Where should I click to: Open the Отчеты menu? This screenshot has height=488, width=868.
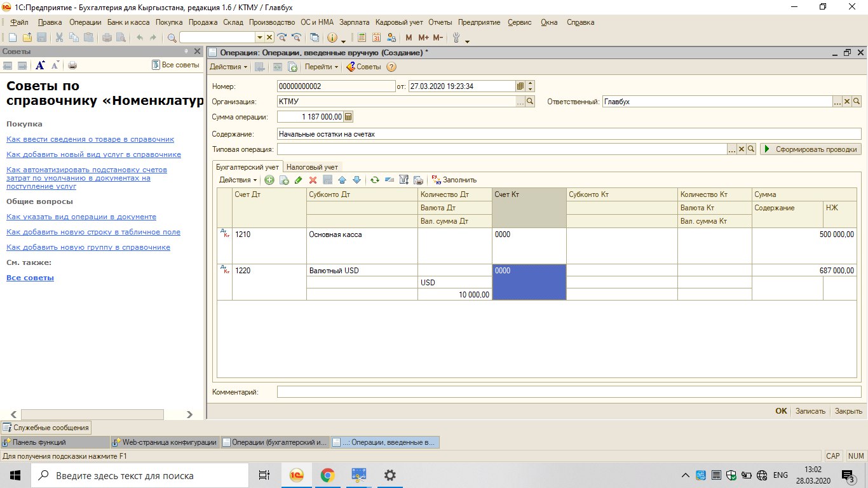440,22
